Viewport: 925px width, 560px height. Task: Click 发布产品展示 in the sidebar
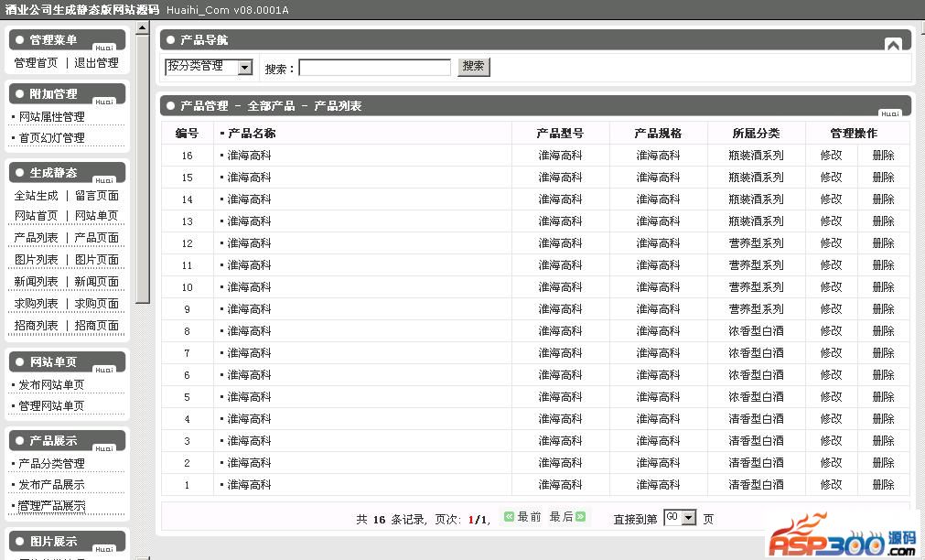point(51,485)
